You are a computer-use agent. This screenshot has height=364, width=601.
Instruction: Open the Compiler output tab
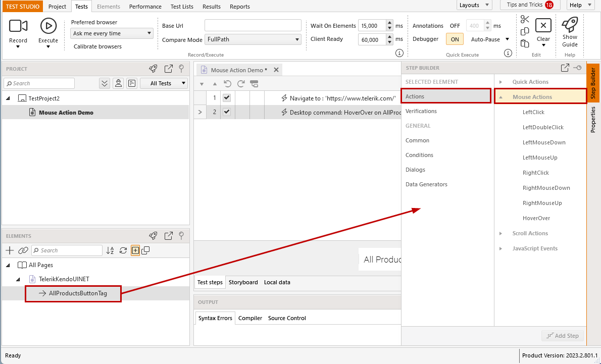click(x=251, y=318)
